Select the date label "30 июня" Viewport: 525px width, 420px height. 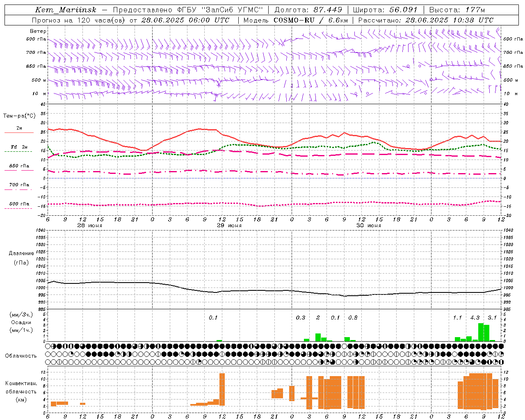click(x=369, y=226)
